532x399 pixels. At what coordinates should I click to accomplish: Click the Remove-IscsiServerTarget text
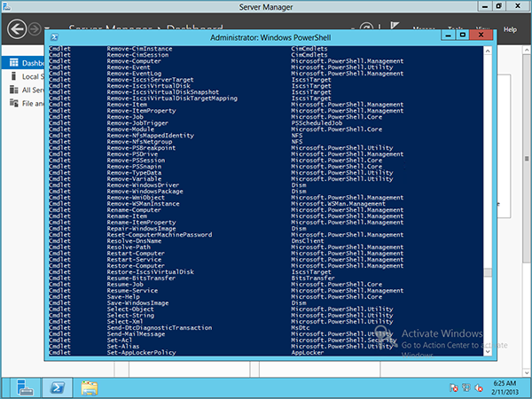151,80
